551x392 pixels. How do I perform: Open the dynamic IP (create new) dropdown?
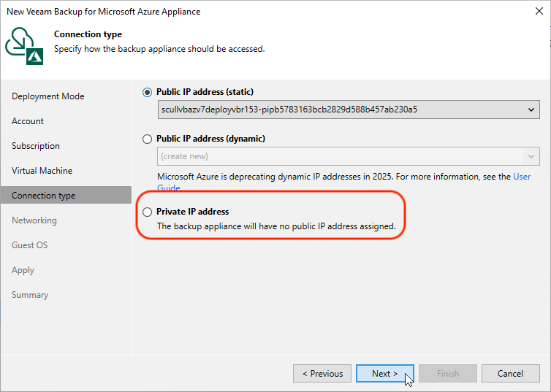349,156
